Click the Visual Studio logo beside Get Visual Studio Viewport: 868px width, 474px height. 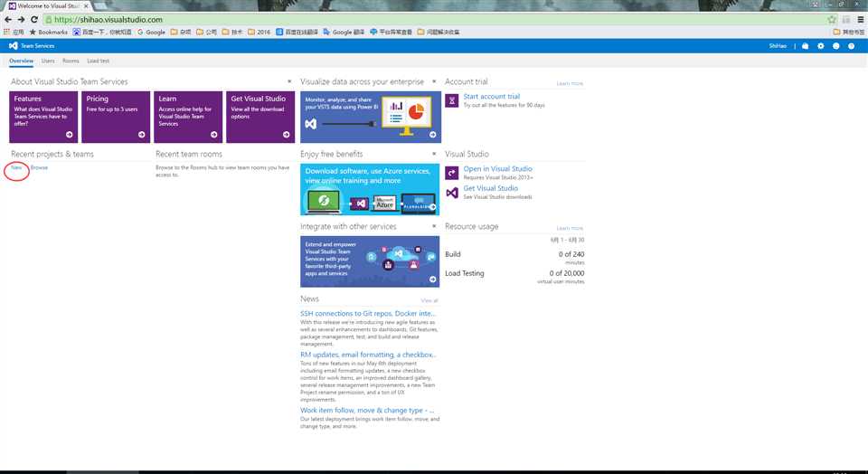452,192
